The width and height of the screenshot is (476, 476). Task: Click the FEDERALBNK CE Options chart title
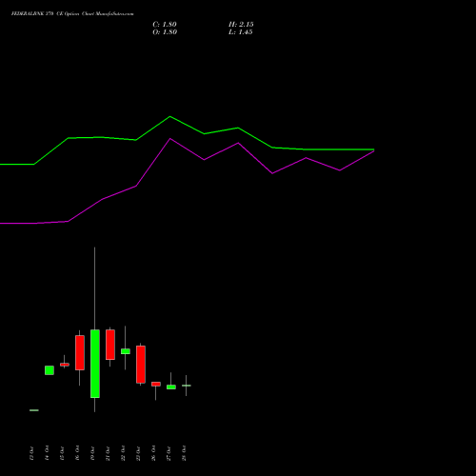[72, 14]
